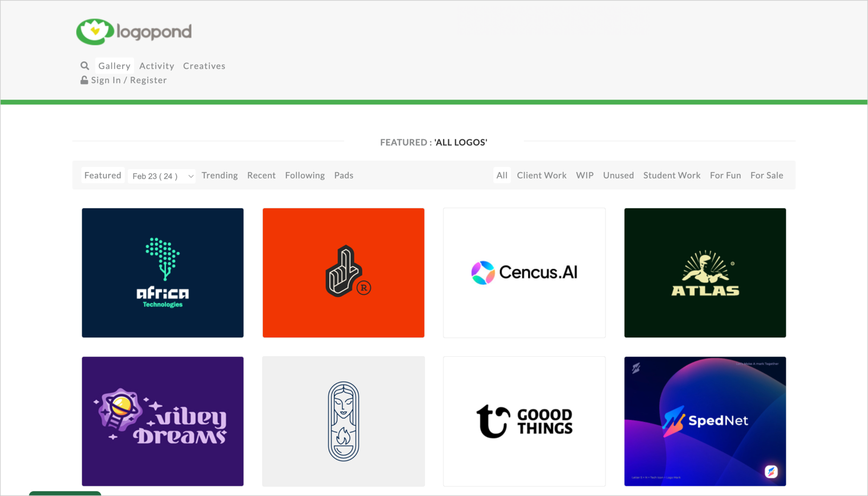
Task: View Trending logos
Action: pyautogui.click(x=220, y=175)
